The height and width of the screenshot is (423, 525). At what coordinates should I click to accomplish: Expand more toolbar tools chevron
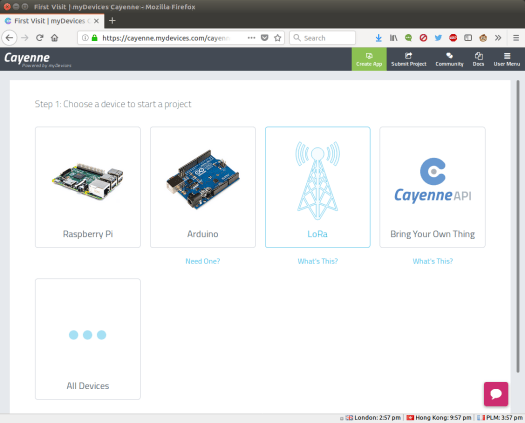coord(498,38)
